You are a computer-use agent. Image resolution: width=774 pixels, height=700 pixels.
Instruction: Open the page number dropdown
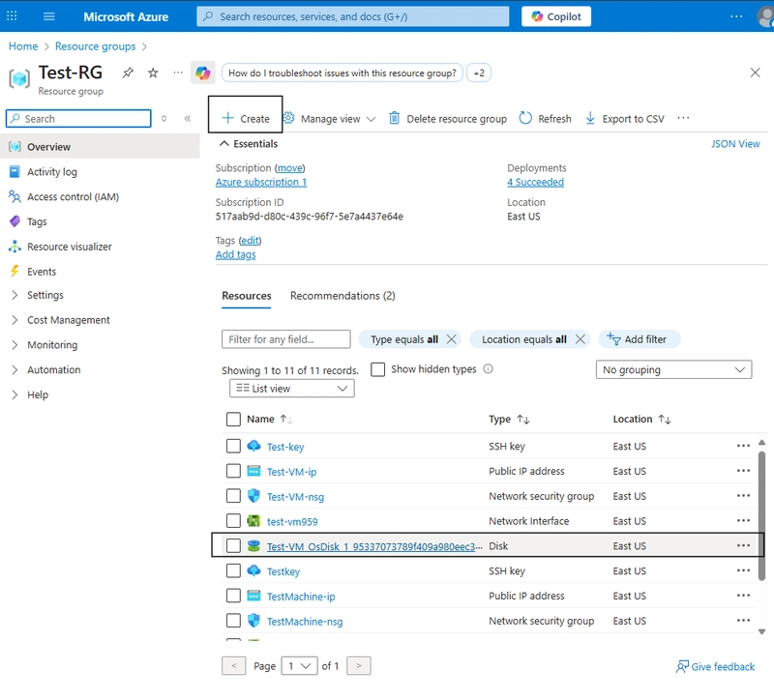[299, 666]
